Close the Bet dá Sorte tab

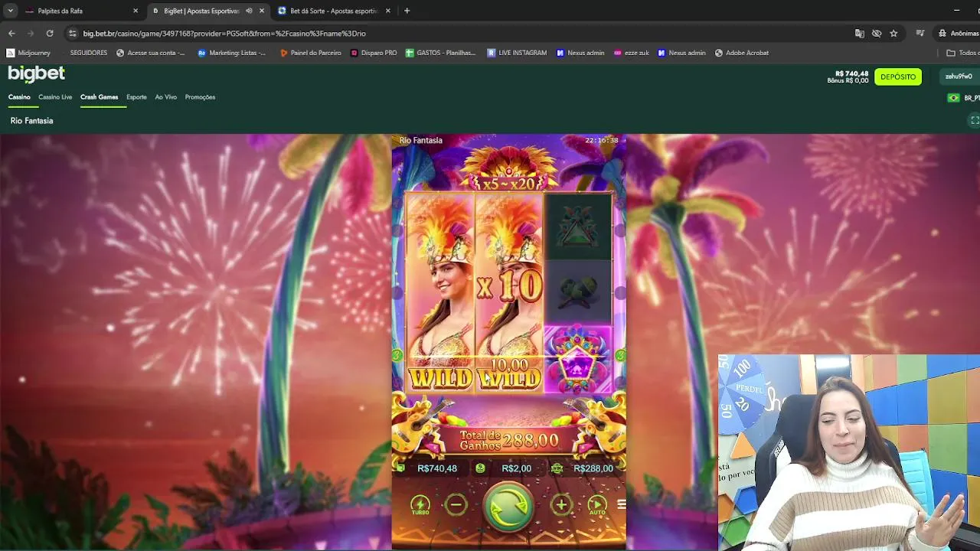[x=387, y=11]
